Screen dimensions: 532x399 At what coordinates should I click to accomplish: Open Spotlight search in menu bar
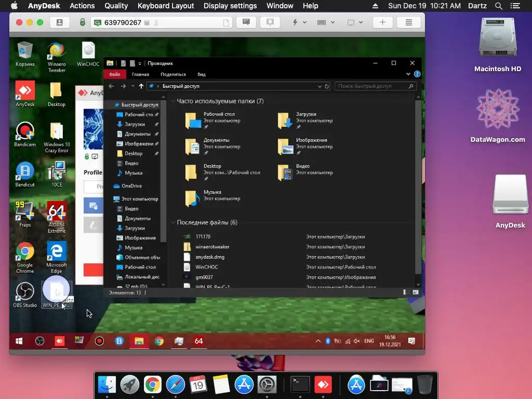click(498, 6)
